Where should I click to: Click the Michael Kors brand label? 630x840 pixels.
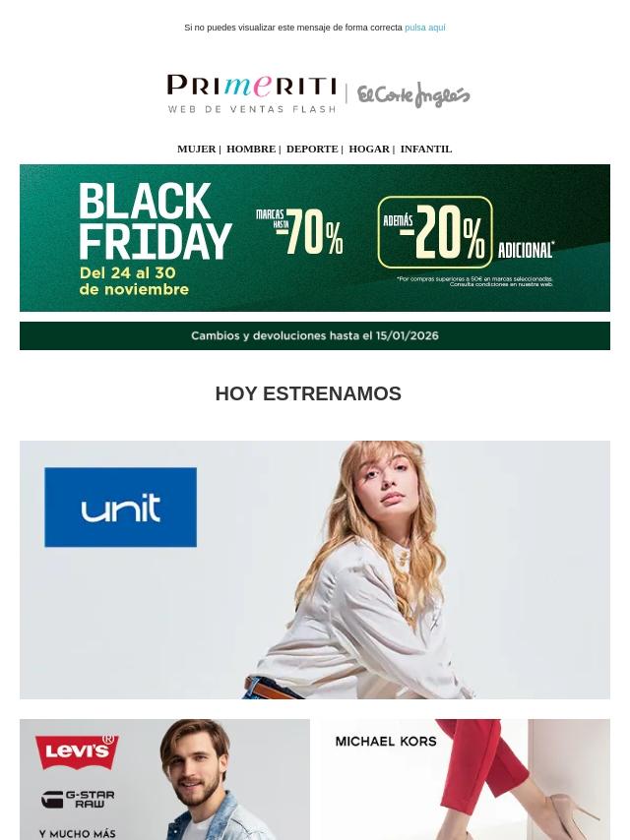point(386,742)
